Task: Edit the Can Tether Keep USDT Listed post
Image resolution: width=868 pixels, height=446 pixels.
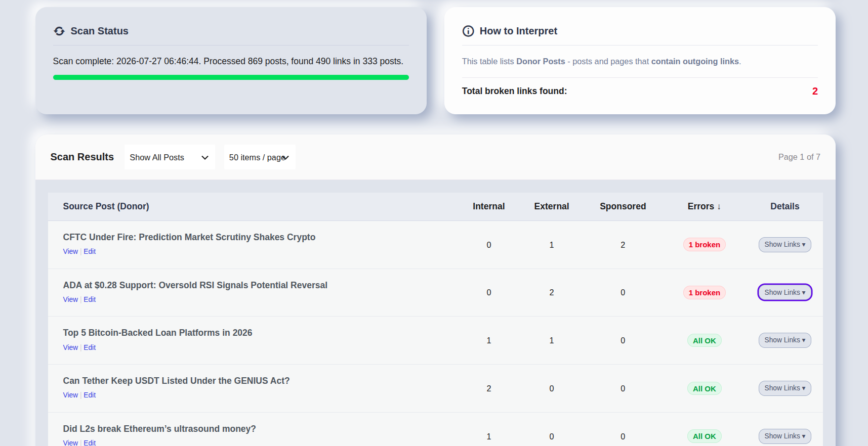Action: tap(90, 395)
